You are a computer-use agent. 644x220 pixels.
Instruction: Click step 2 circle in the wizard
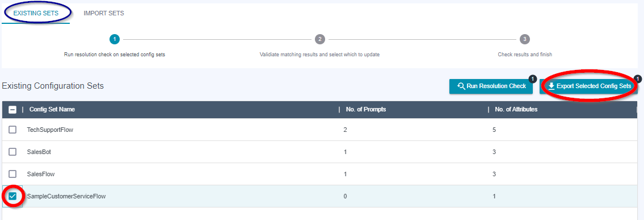point(319,39)
